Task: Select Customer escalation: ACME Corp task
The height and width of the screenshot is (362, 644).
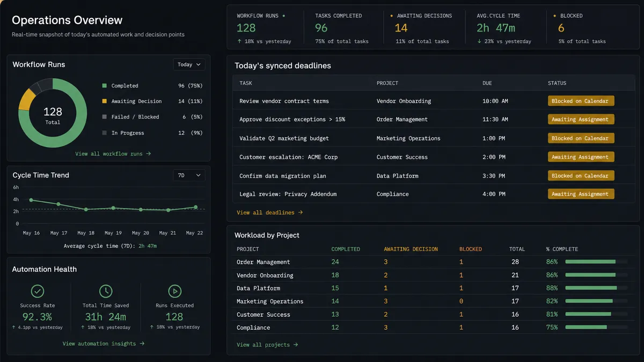Action: pyautogui.click(x=288, y=157)
